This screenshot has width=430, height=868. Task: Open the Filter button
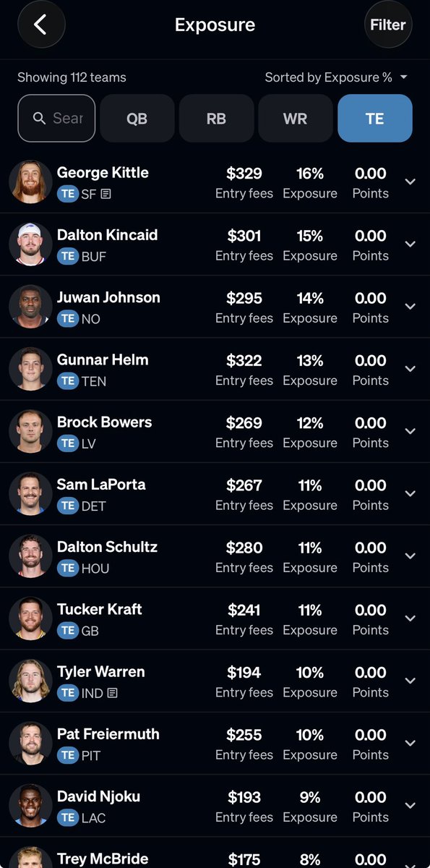tap(388, 25)
